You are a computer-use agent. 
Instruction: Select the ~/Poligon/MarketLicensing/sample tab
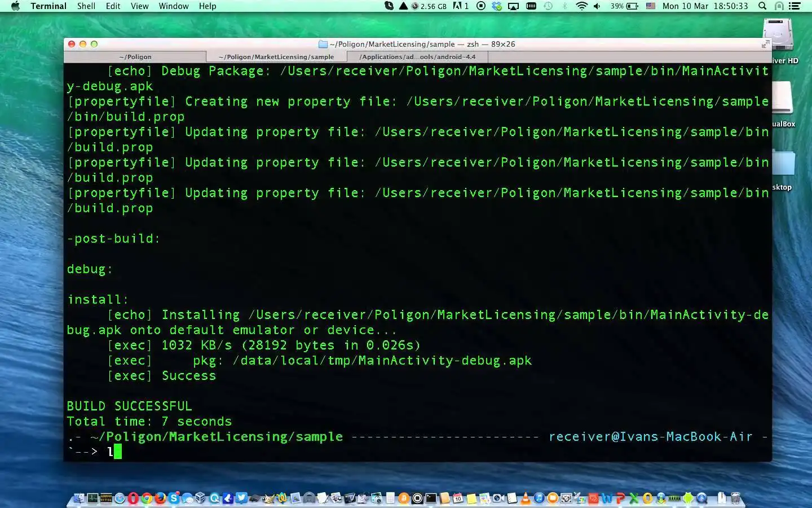(276, 57)
